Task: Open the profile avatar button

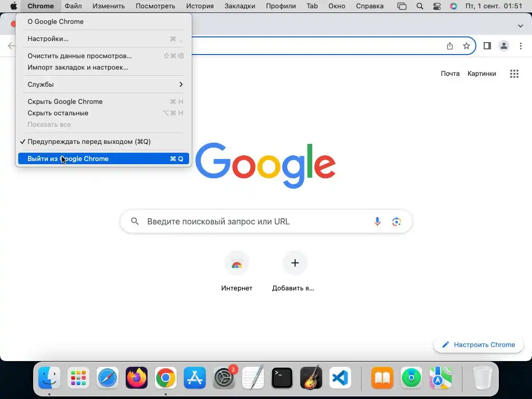Action: 504,46
